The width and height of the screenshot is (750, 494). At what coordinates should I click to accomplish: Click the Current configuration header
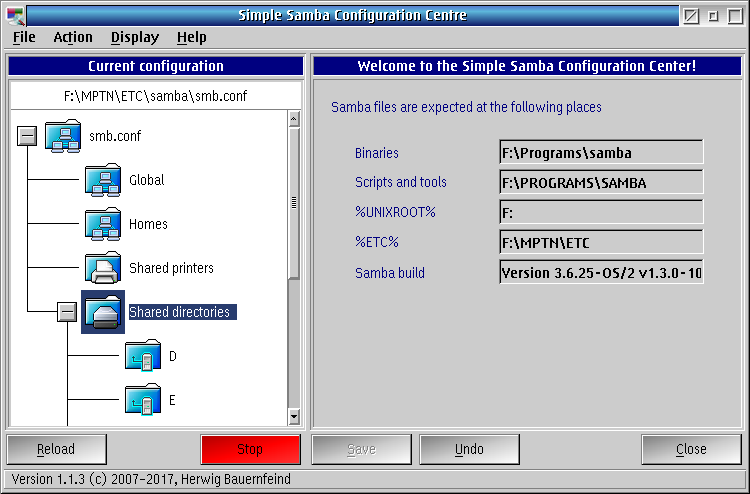pos(156,66)
